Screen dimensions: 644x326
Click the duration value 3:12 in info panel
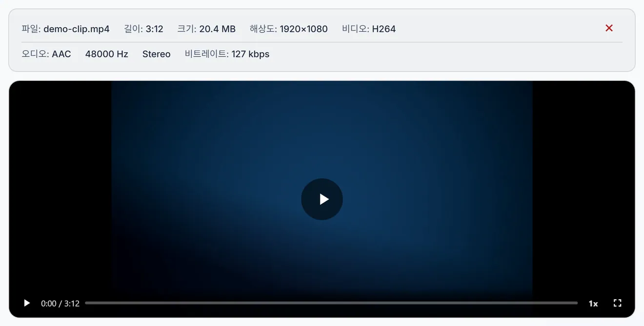pos(154,29)
